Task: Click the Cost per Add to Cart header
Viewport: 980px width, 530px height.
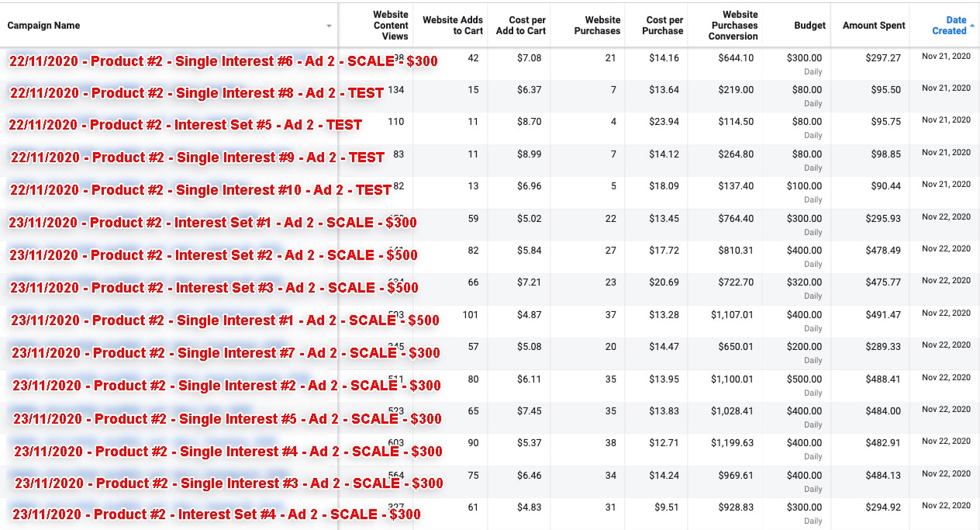Action: click(521, 25)
